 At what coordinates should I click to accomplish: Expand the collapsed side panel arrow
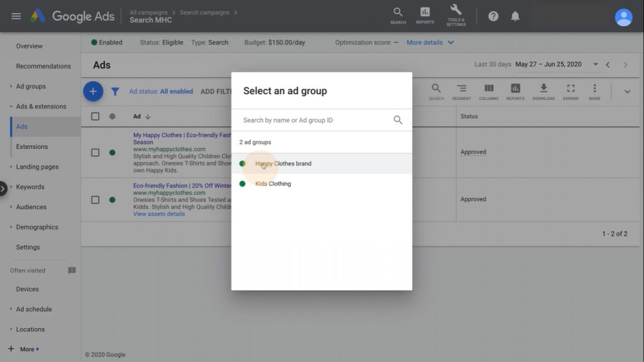click(x=3, y=189)
